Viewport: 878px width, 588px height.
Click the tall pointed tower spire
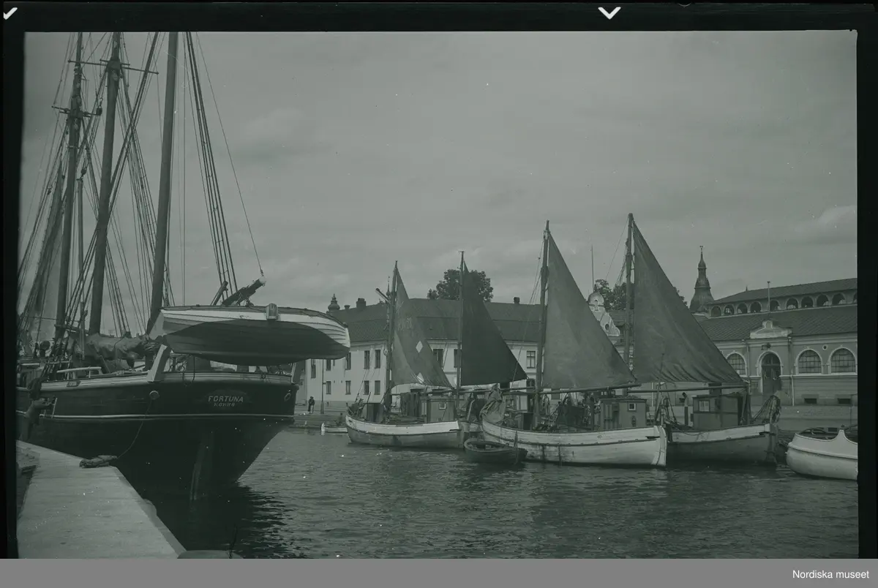[x=701, y=282]
